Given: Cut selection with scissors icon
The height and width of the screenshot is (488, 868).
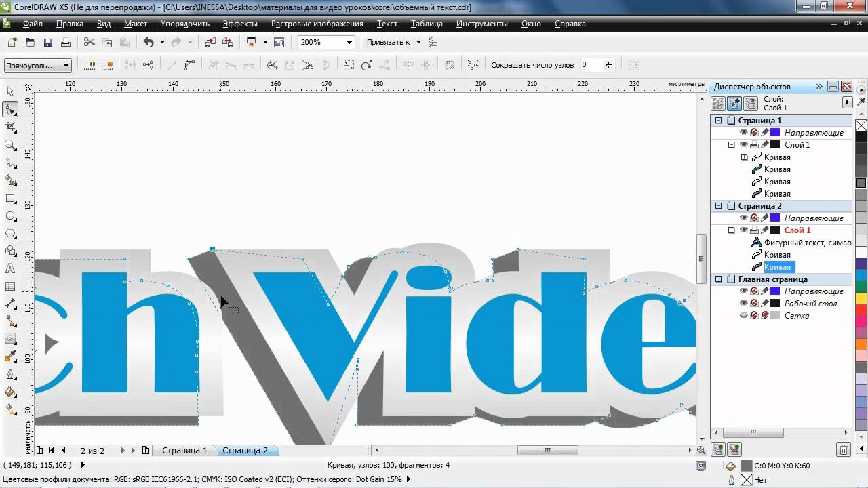Looking at the screenshot, I should tap(89, 42).
